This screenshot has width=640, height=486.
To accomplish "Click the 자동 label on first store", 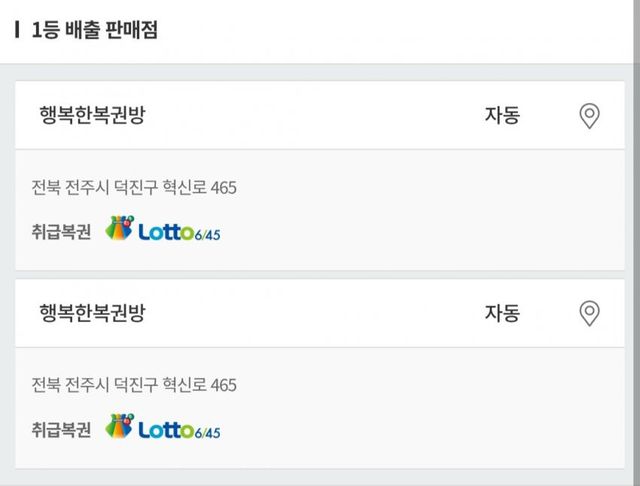I will coord(502,116).
